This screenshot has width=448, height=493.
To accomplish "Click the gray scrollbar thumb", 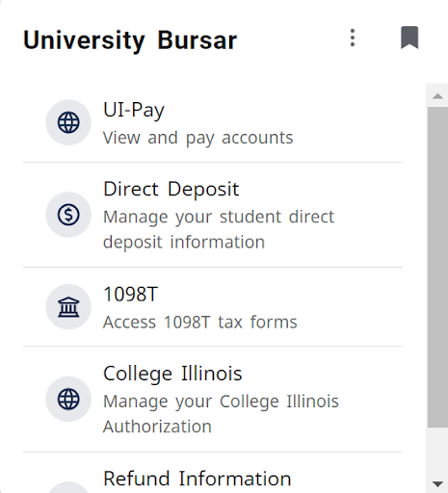I will coord(437,268).
